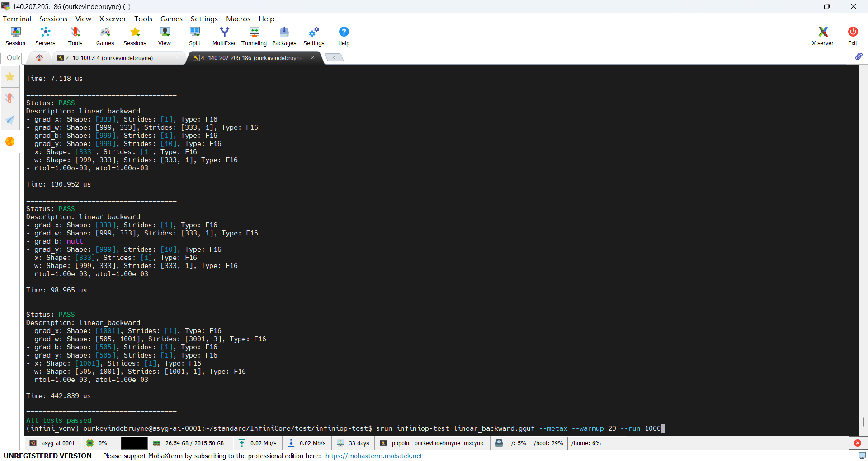Viewport: 868px width, 461px height.
Task: Open the Terminal menu
Action: pyautogui.click(x=17, y=19)
